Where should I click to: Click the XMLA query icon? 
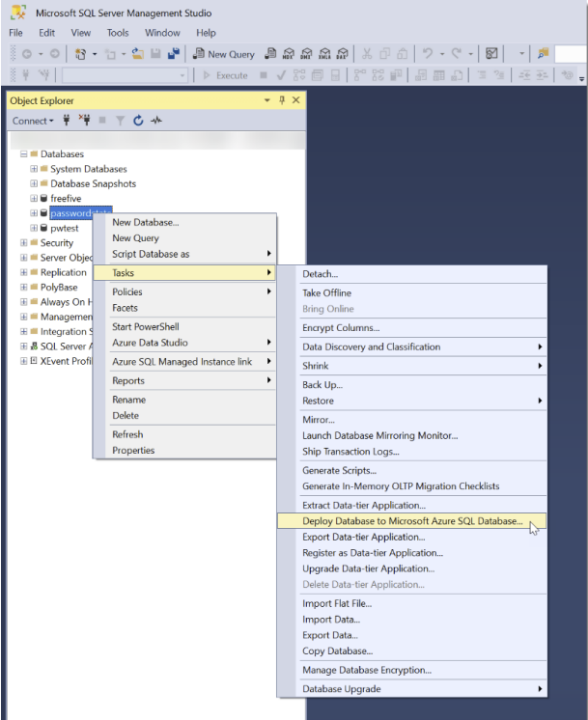point(324,54)
